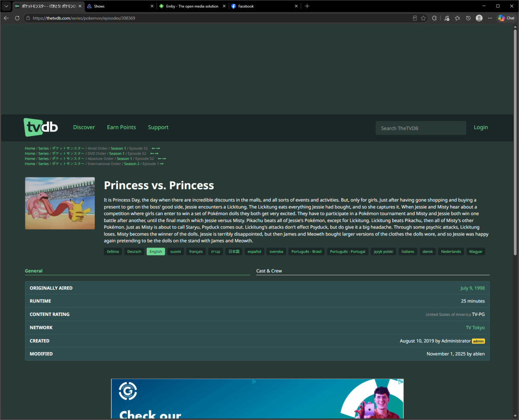Go to next episode in International Order

coord(162,164)
